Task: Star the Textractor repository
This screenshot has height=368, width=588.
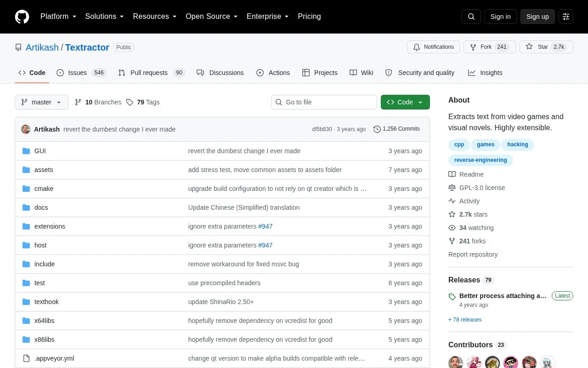Action: coord(546,47)
